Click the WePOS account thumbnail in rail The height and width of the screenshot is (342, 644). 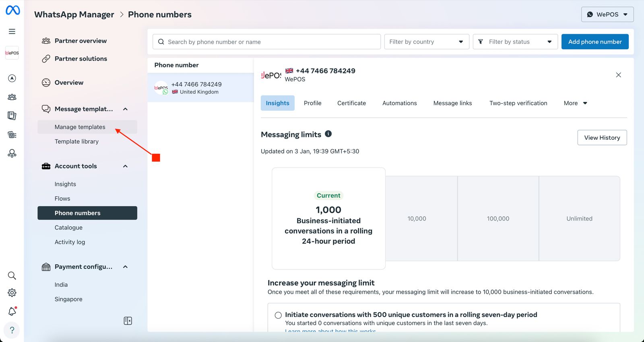point(12,53)
